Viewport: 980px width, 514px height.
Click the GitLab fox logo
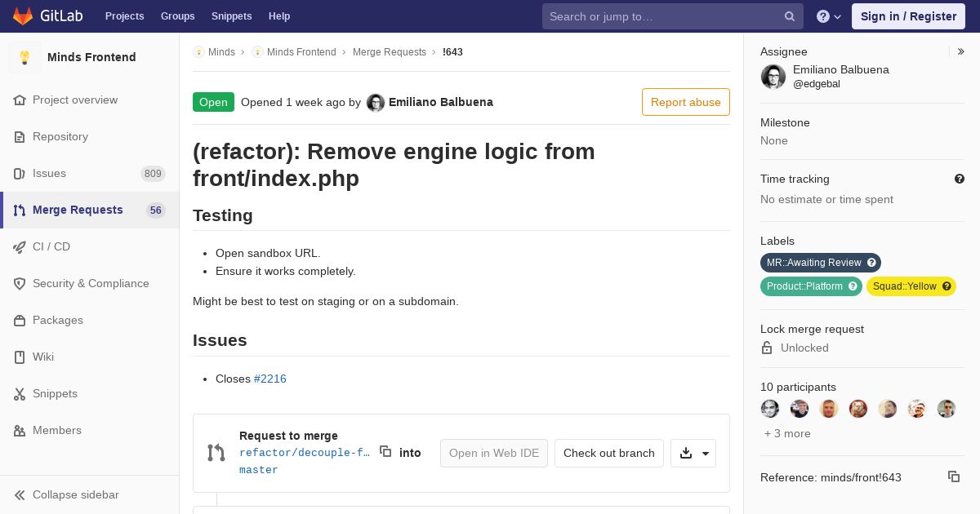[x=23, y=16]
